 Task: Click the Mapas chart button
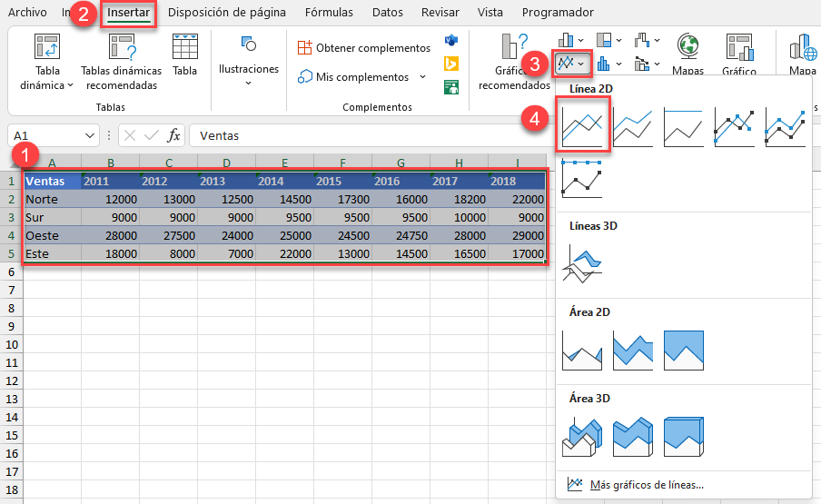688,54
